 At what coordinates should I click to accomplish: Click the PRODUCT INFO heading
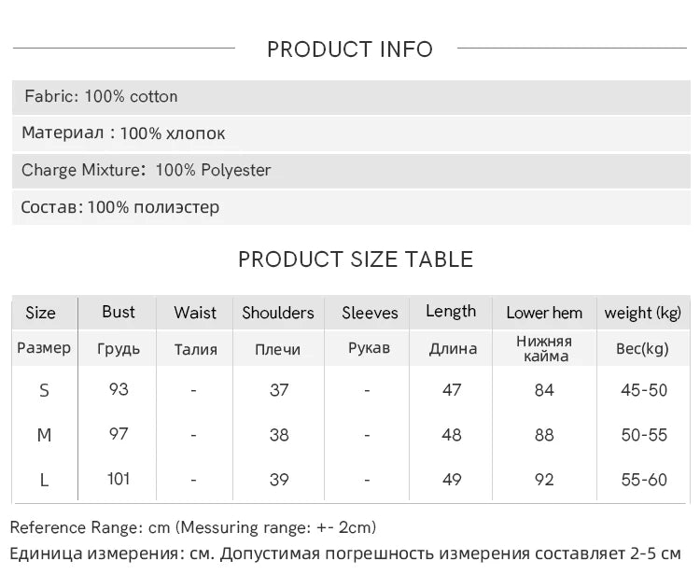(x=350, y=49)
